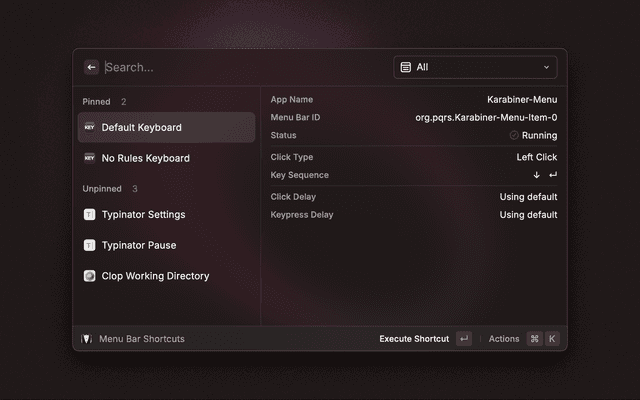Viewport: 640px width, 400px height.
Task: Click the Clop Working Directory icon
Action: [x=90, y=276]
